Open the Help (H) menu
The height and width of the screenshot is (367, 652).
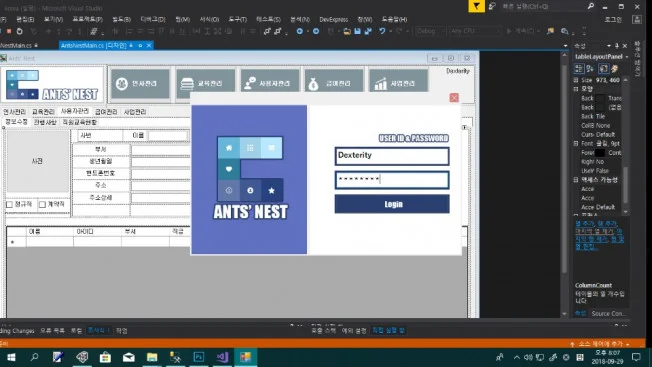pos(394,20)
